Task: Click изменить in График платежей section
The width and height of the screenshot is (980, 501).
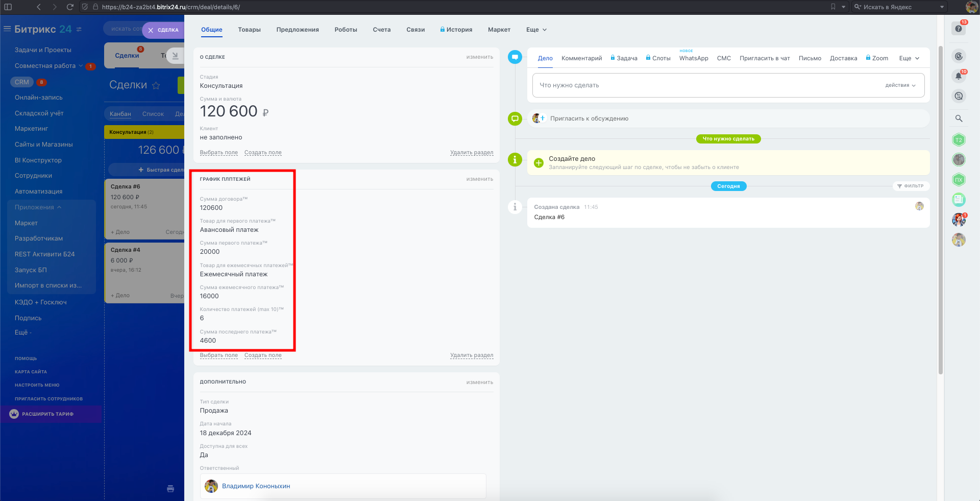Action: point(479,179)
